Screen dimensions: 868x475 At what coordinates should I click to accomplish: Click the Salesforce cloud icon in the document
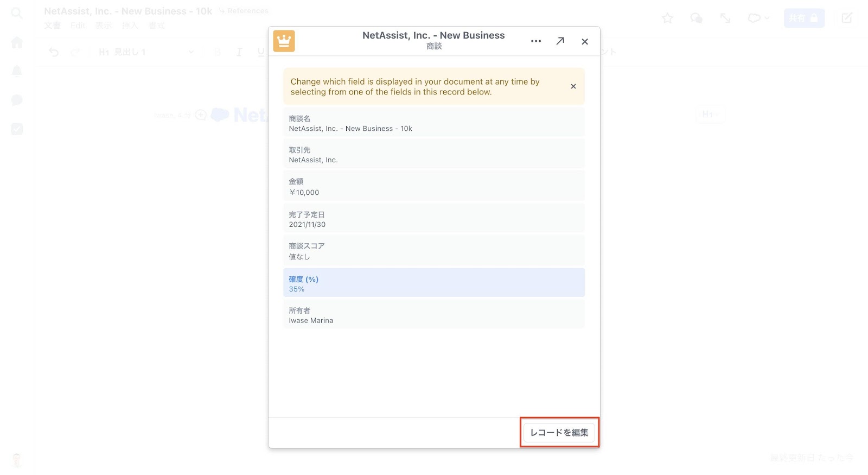[x=220, y=115]
